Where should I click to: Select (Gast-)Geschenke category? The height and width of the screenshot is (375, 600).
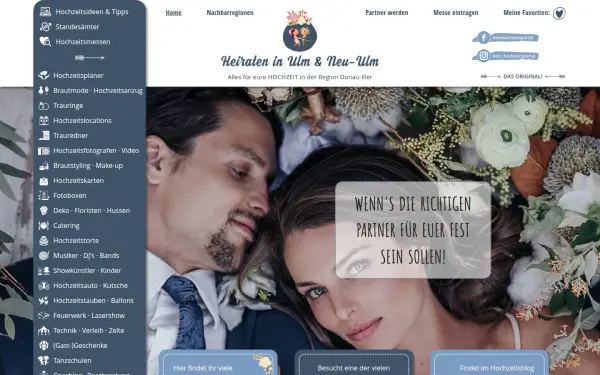click(80, 345)
